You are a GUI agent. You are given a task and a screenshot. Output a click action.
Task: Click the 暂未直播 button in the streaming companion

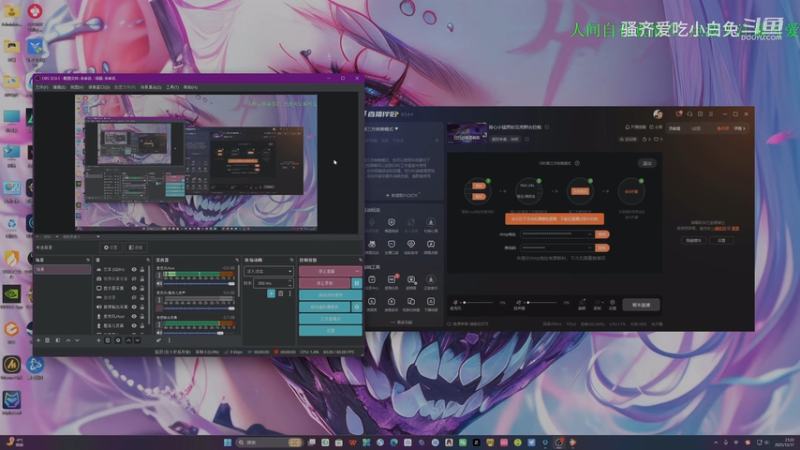pos(641,305)
